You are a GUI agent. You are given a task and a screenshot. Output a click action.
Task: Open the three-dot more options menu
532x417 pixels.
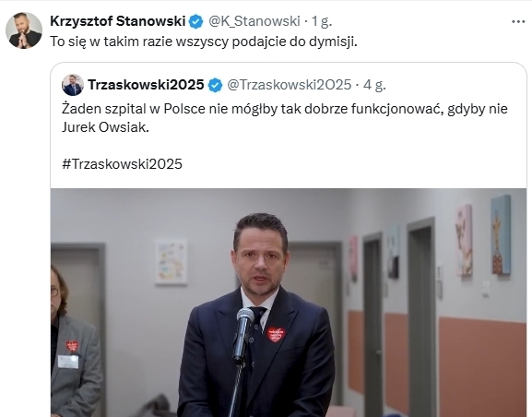[518, 22]
